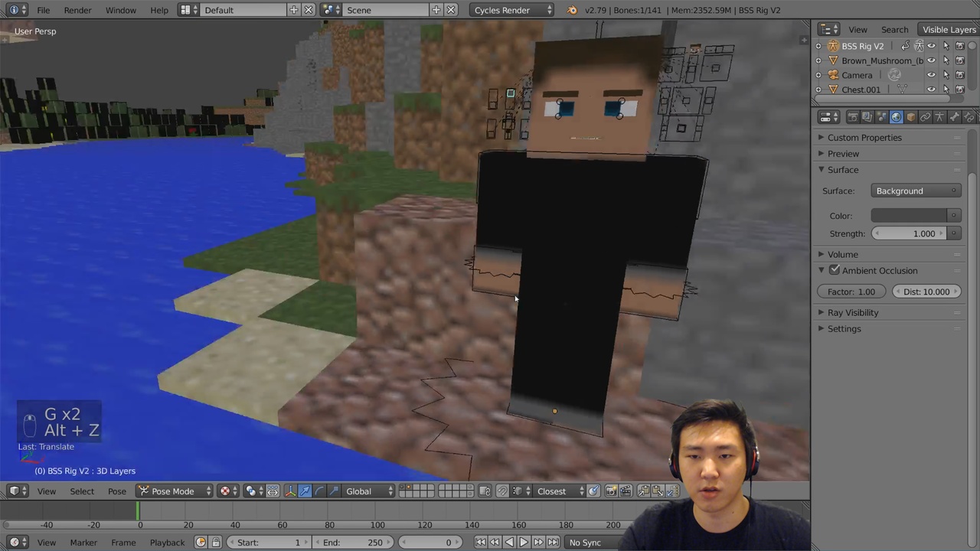Image resolution: width=980 pixels, height=551 pixels.
Task: Toggle BSS Rig V2 selectability cursor icon
Action: tap(946, 46)
